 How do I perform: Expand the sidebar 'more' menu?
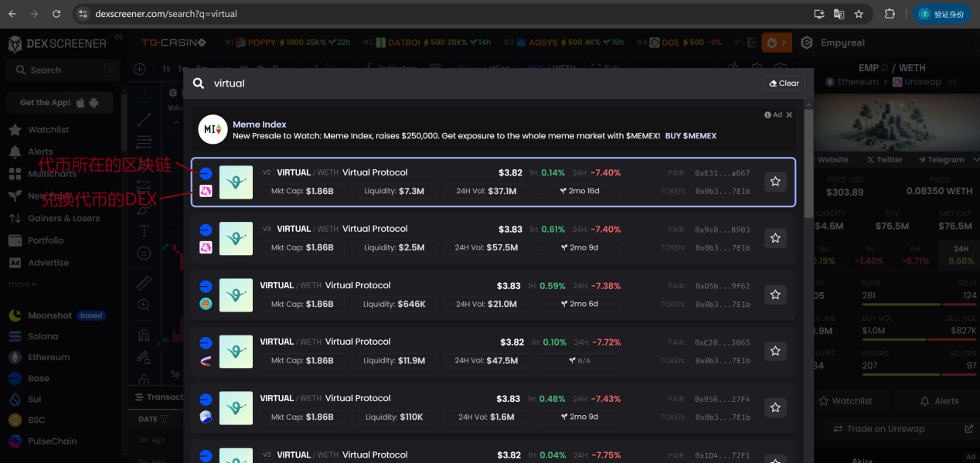click(22, 284)
